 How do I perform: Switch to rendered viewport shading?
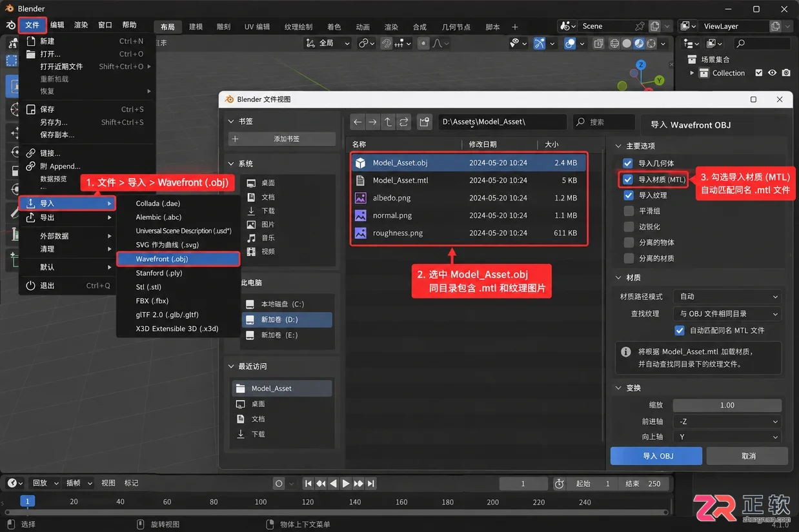click(x=651, y=43)
